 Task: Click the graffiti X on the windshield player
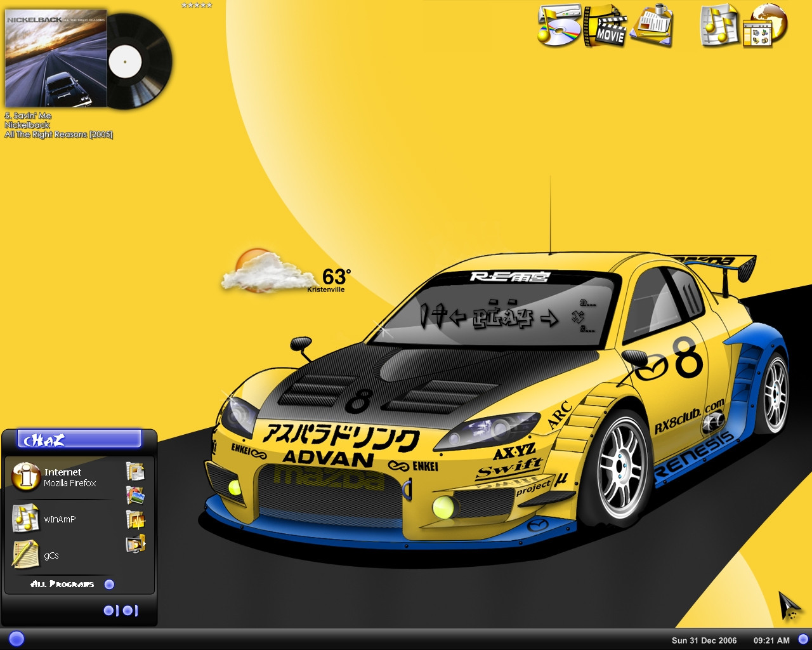tap(578, 317)
